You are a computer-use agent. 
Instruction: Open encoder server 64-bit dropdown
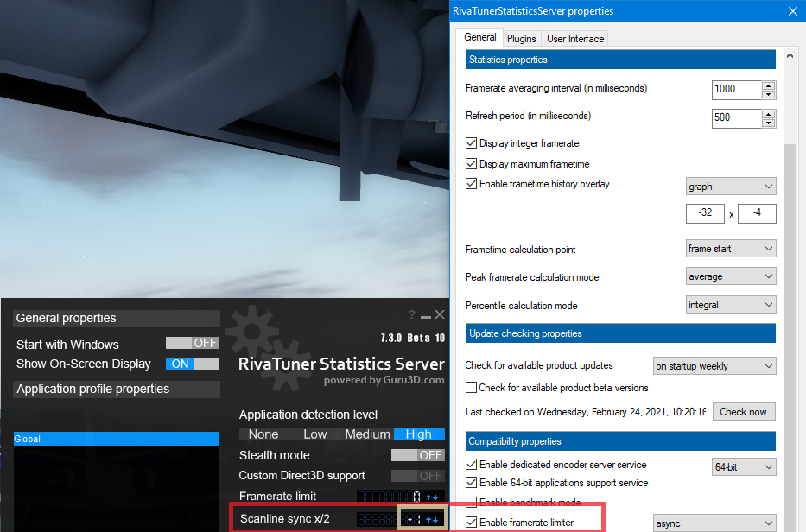click(744, 467)
